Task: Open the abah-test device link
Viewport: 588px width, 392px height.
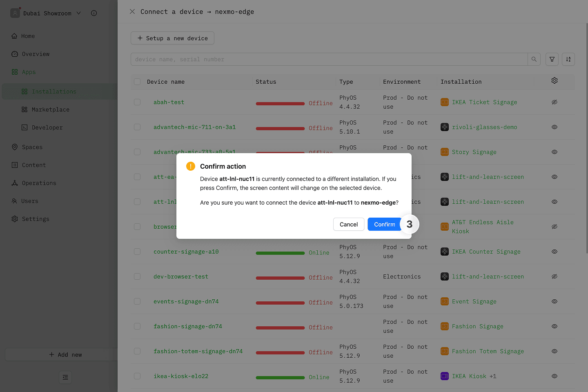Action: [x=169, y=102]
